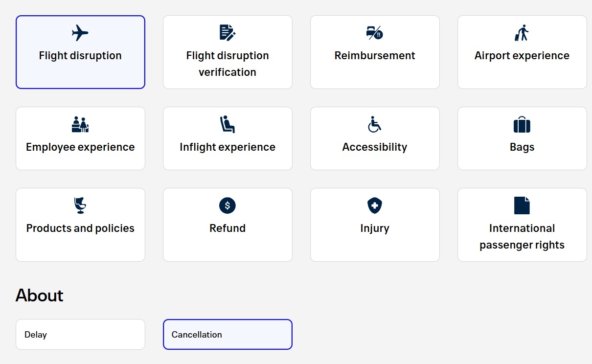Select the Products and policies label
The height and width of the screenshot is (364, 592).
coord(80,228)
